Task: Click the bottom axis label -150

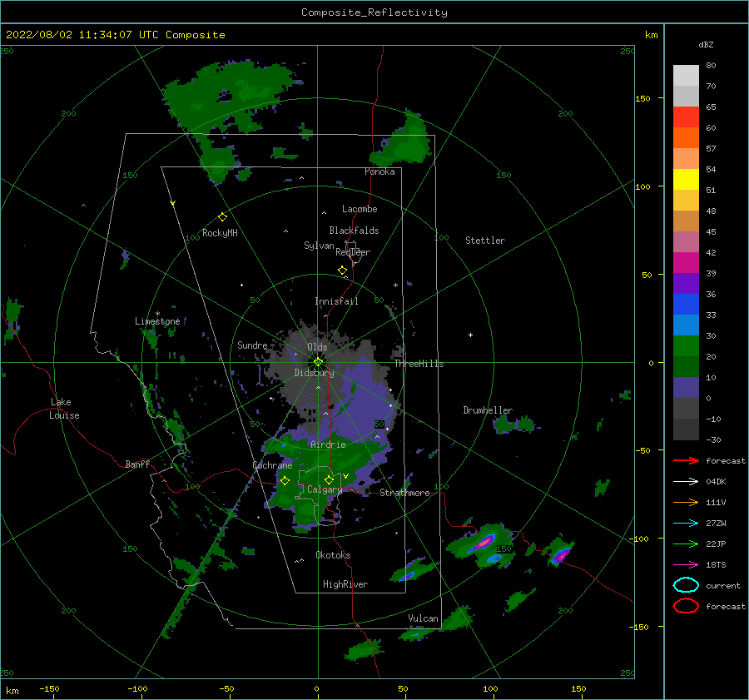Action: (x=49, y=688)
